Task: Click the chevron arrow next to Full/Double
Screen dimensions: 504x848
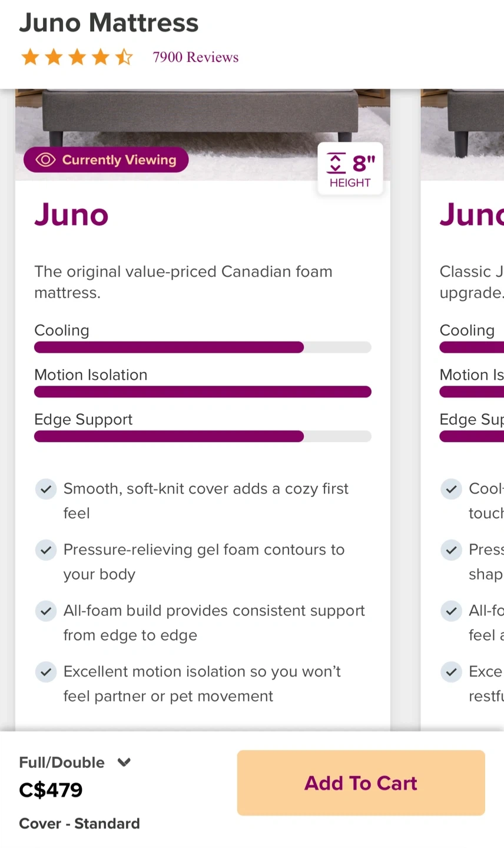Action: pyautogui.click(x=124, y=763)
